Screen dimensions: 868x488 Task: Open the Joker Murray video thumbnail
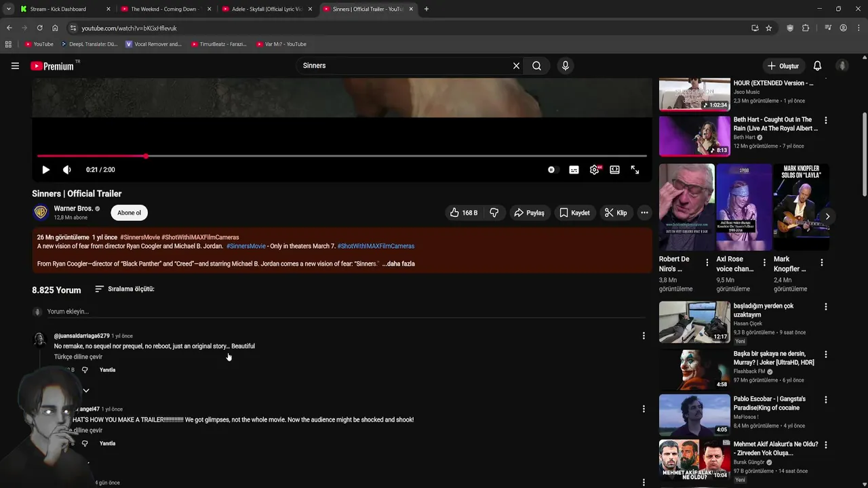point(694,369)
